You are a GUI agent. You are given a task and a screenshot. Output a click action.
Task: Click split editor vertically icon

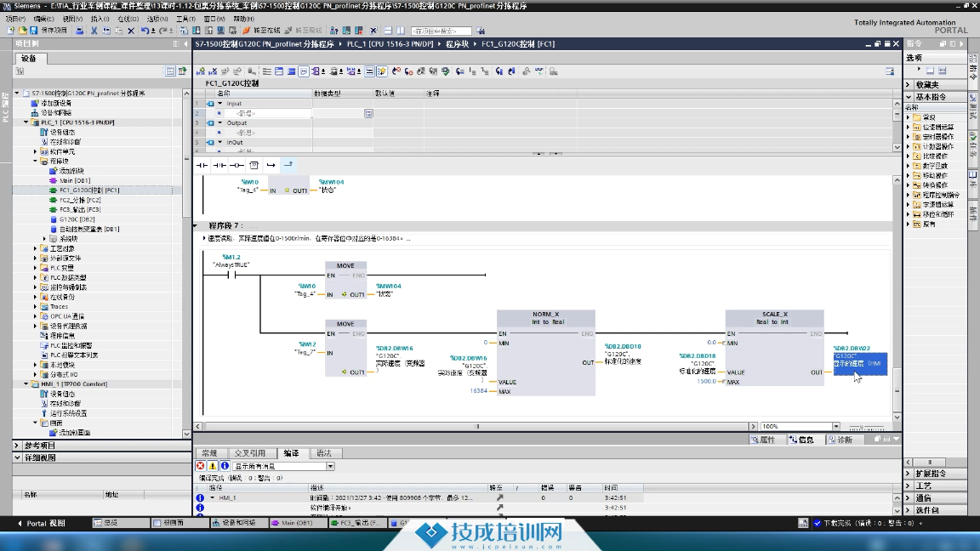tap(401, 30)
